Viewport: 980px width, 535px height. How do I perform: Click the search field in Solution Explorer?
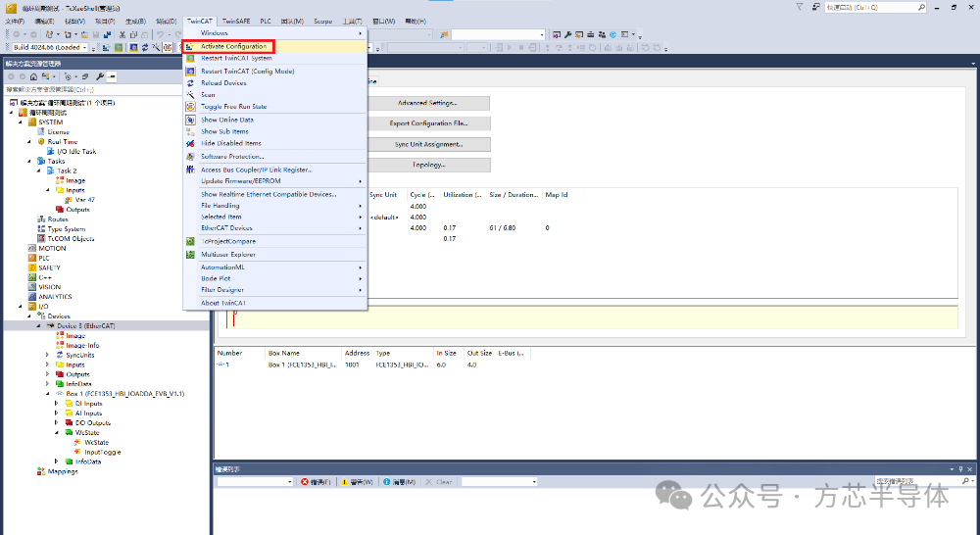pyautogui.click(x=92, y=90)
